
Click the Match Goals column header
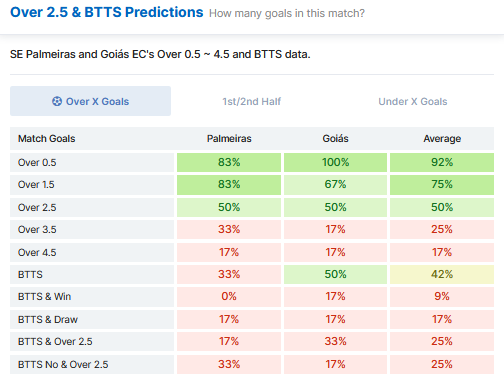click(x=47, y=139)
